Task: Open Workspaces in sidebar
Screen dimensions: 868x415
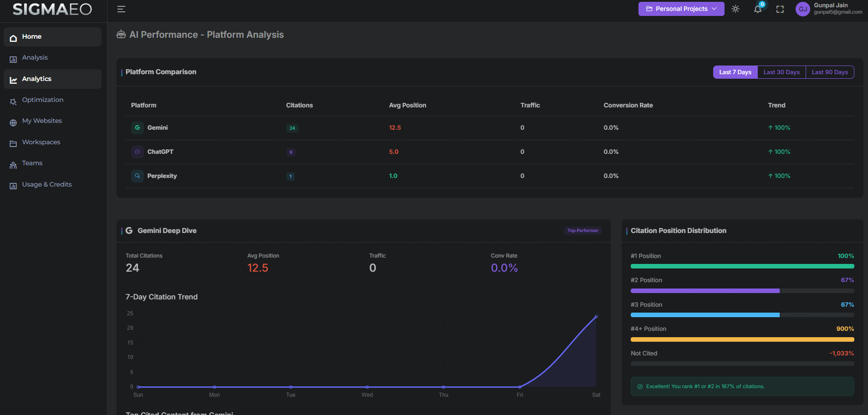Action: point(52,142)
